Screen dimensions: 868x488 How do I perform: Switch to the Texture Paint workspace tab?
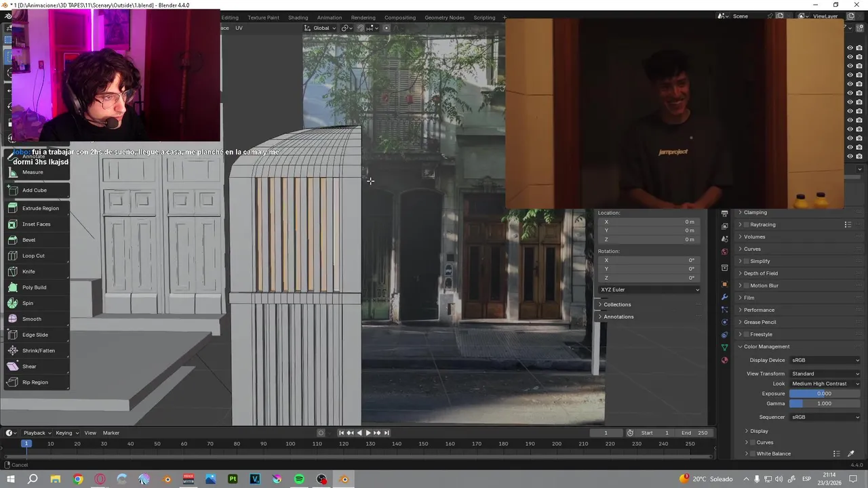(263, 18)
